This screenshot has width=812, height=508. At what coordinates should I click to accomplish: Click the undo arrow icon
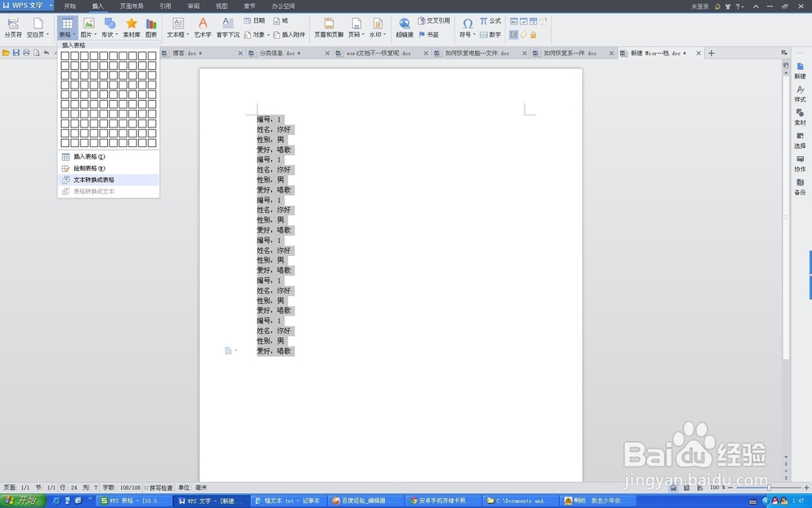pyautogui.click(x=46, y=53)
